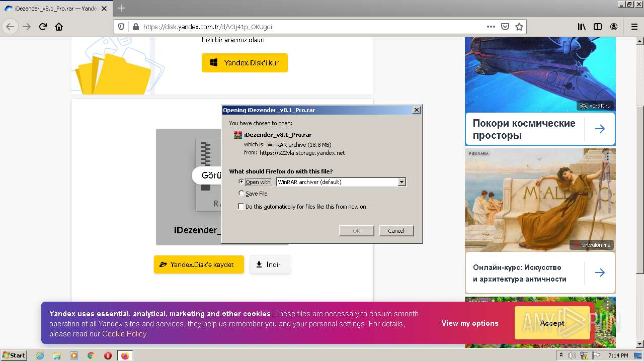Open tracking protection shield icon
Image resolution: width=644 pixels, height=362 pixels.
(121, 27)
